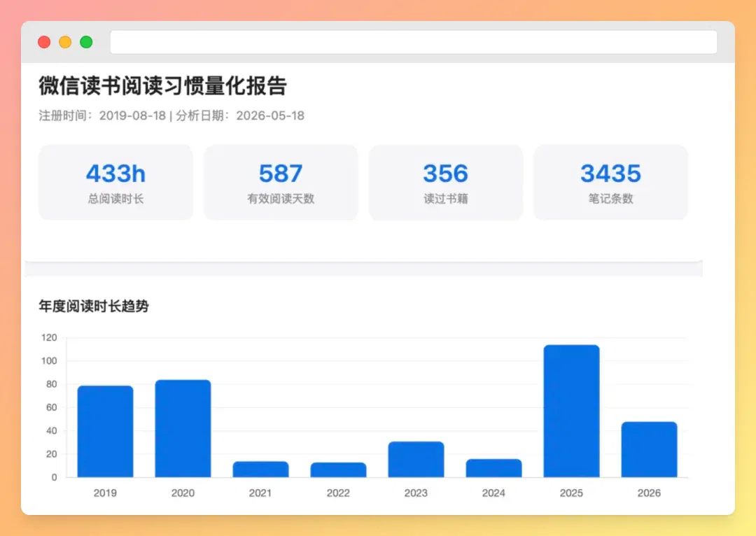Screen dimensions: 756x536
Task: Click the 100 y-axis value
Action: coord(49,360)
